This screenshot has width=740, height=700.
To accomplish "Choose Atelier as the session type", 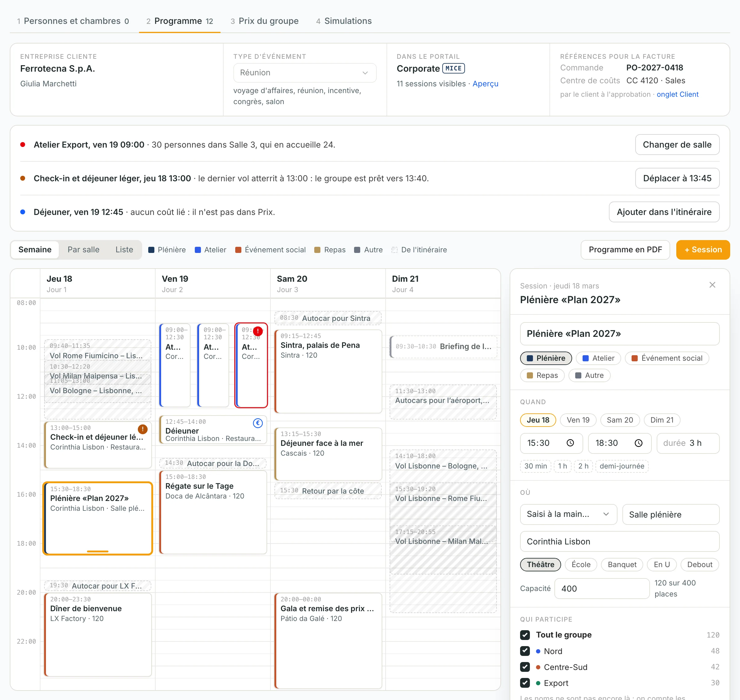I will pos(598,358).
